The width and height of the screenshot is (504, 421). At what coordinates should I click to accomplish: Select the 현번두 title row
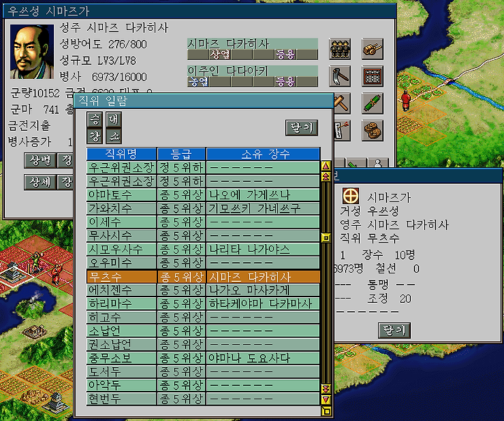203,399
